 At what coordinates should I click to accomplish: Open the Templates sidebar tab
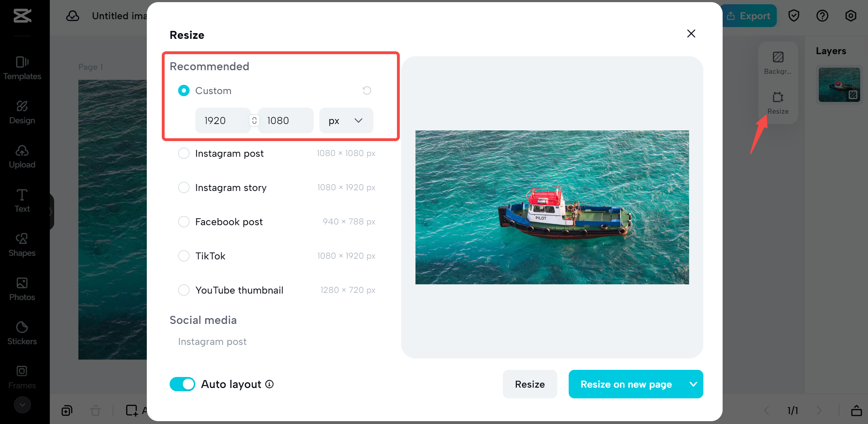coord(22,68)
